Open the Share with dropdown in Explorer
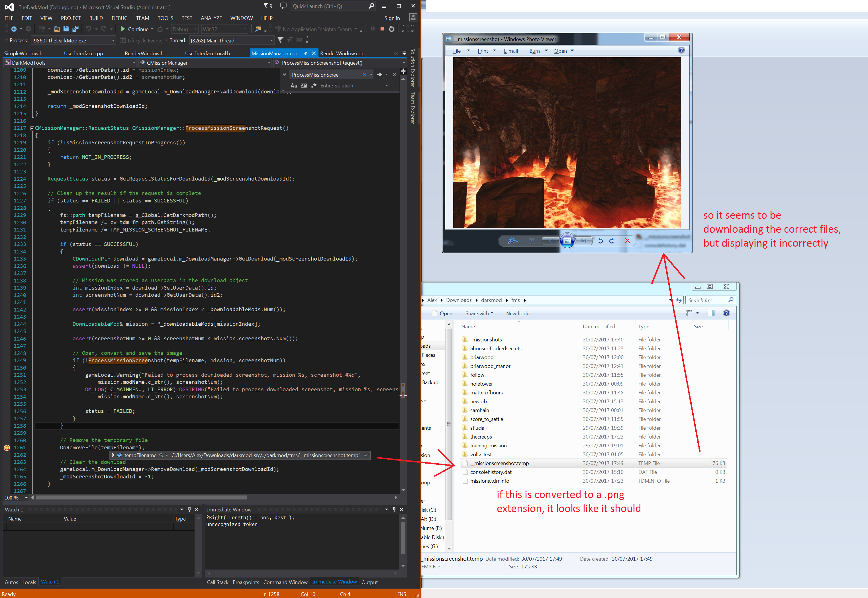Image resolution: width=868 pixels, height=598 pixels. 479,314
